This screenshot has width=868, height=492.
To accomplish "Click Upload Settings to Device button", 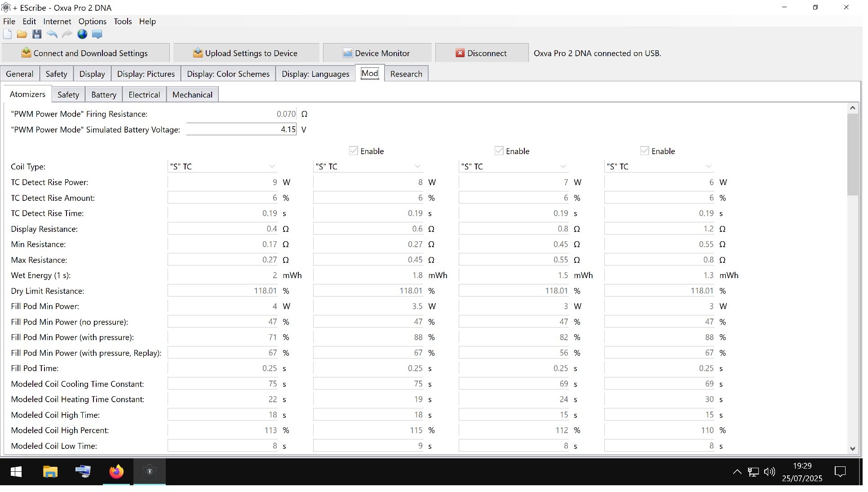I will 246,53.
